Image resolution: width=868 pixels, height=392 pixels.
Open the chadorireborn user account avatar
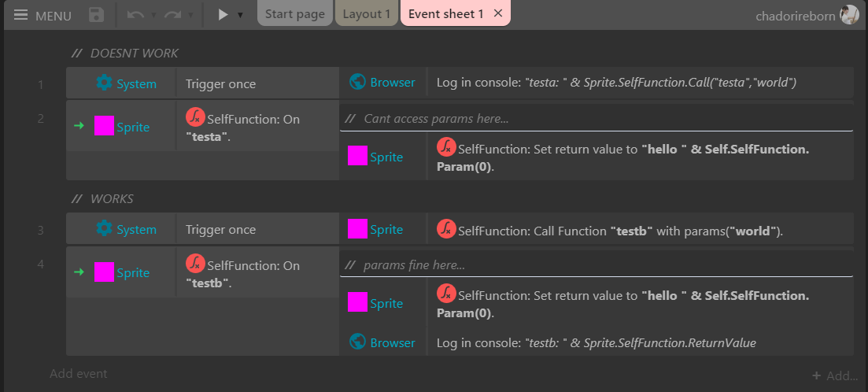tap(849, 15)
